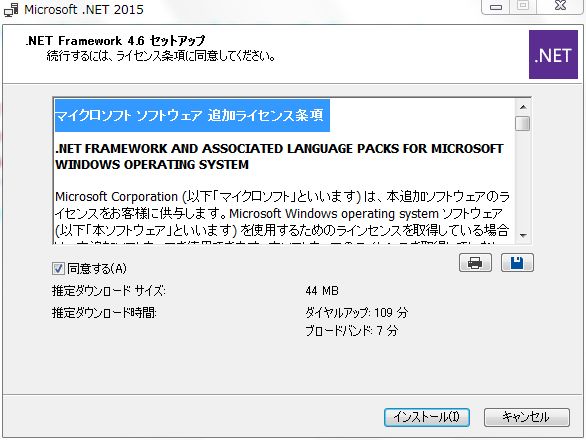Save the license terms via floppy icon
The height and width of the screenshot is (440, 586).
[x=517, y=263]
